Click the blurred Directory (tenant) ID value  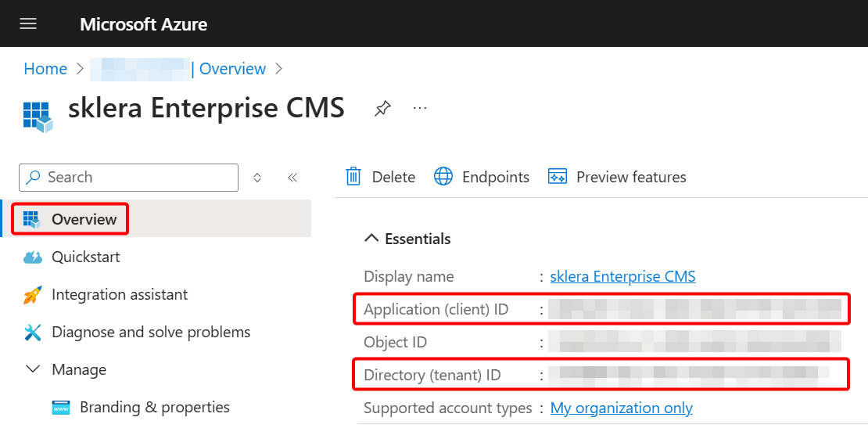click(x=689, y=376)
